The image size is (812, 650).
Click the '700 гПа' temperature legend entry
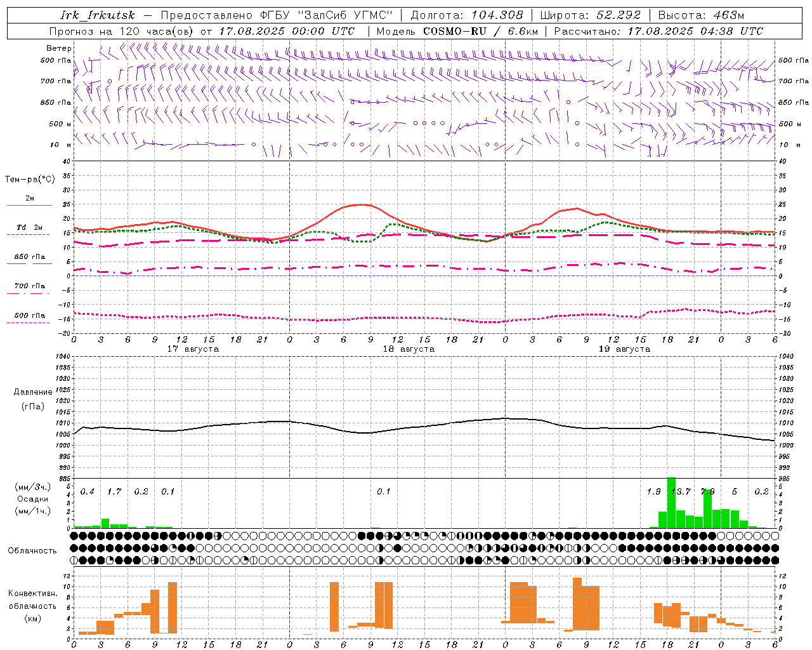[30, 286]
